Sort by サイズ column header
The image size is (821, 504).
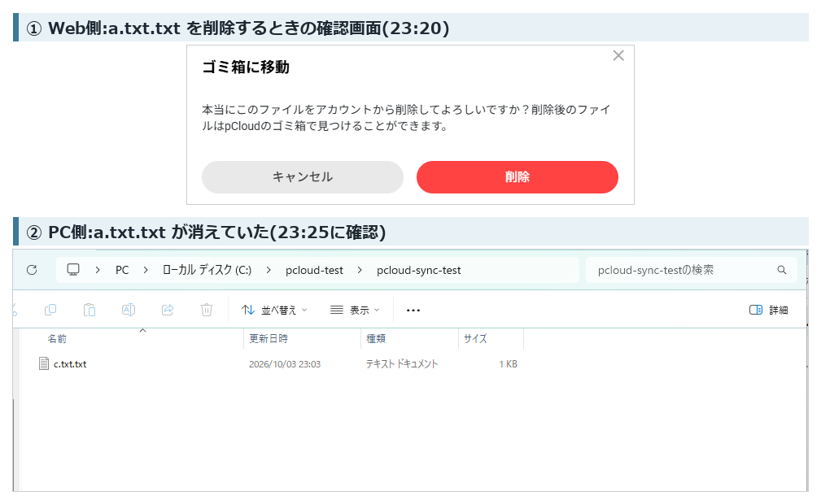(475, 339)
